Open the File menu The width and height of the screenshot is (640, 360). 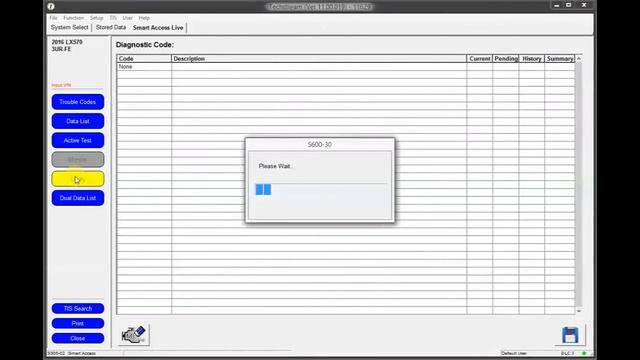(x=53, y=18)
